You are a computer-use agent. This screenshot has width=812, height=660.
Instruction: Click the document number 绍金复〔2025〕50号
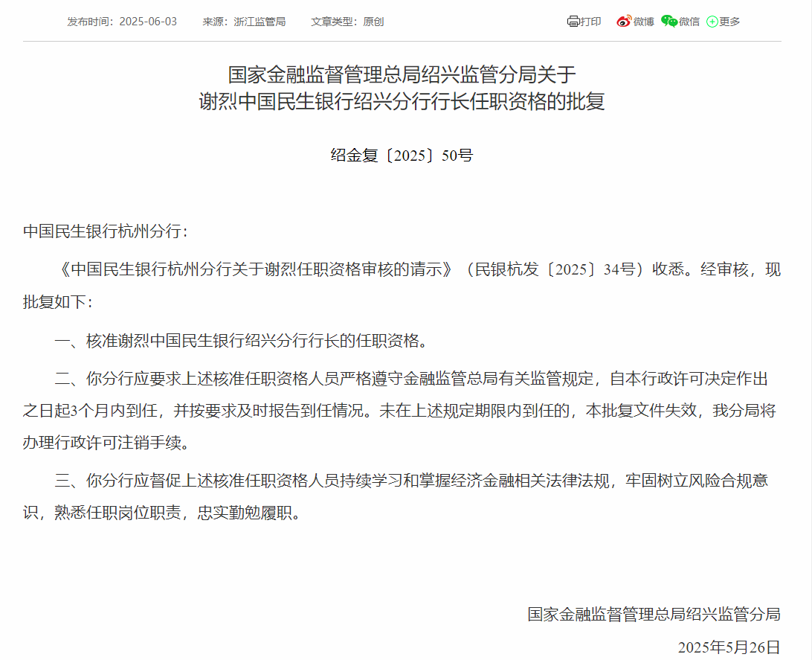click(x=402, y=156)
